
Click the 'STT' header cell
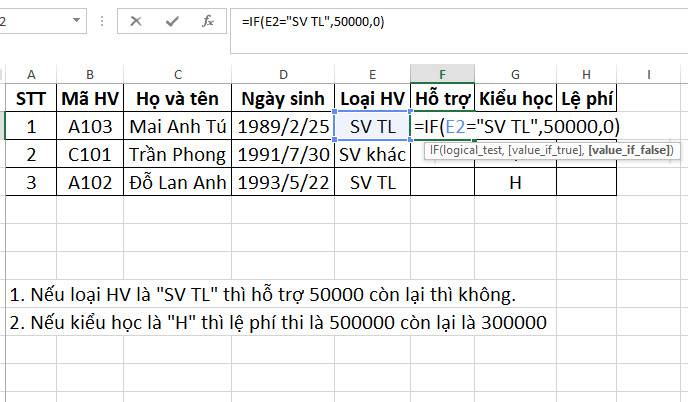point(31,98)
